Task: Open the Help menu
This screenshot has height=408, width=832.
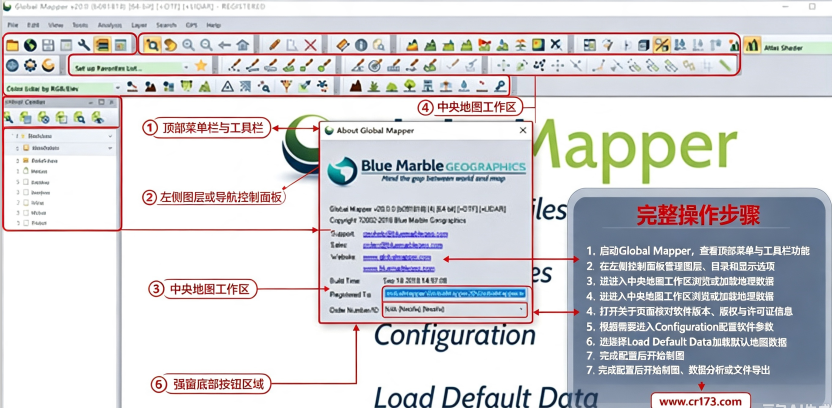Action: 214,25
